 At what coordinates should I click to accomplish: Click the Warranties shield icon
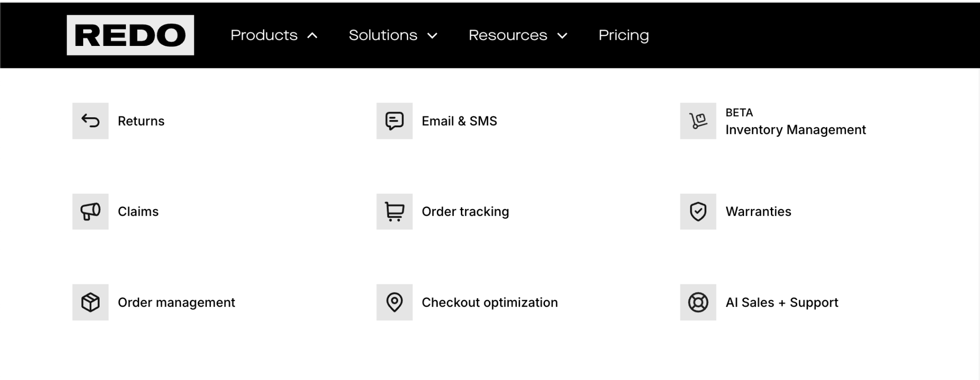click(698, 212)
